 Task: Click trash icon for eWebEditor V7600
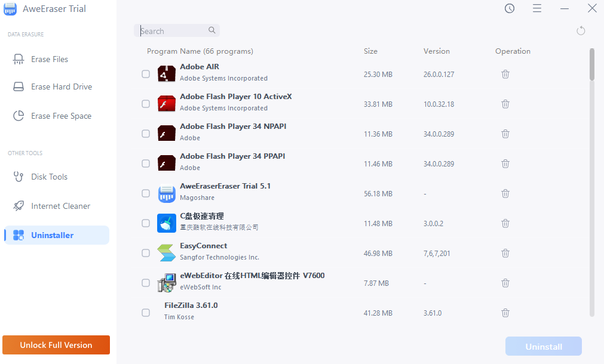(505, 283)
